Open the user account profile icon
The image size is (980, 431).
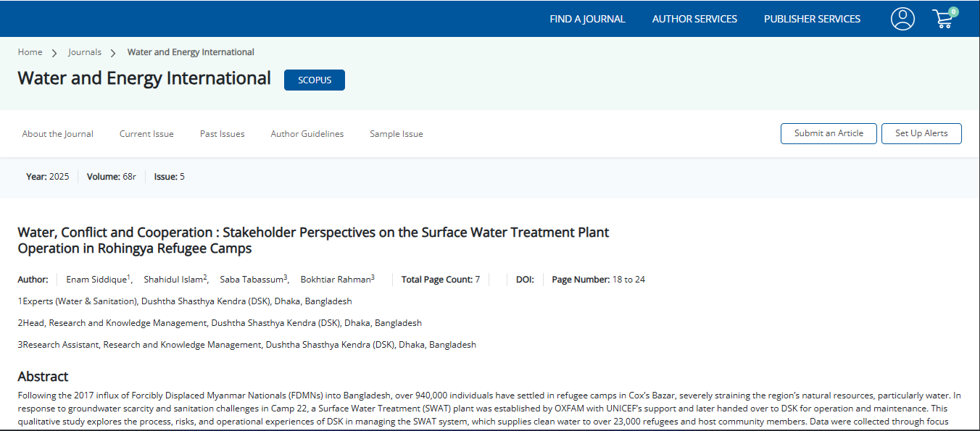pyautogui.click(x=902, y=19)
